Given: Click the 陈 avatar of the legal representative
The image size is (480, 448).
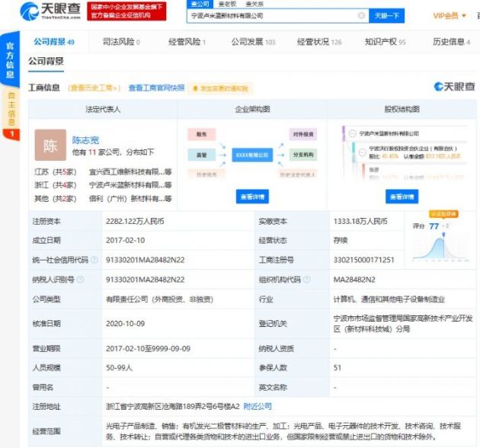Looking at the screenshot, I should (50, 145).
